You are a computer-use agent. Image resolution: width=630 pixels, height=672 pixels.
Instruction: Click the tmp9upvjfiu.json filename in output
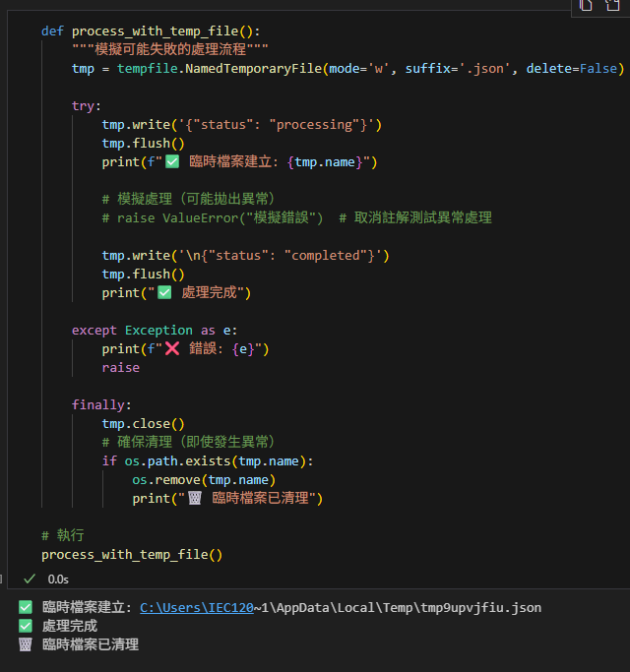(481, 608)
